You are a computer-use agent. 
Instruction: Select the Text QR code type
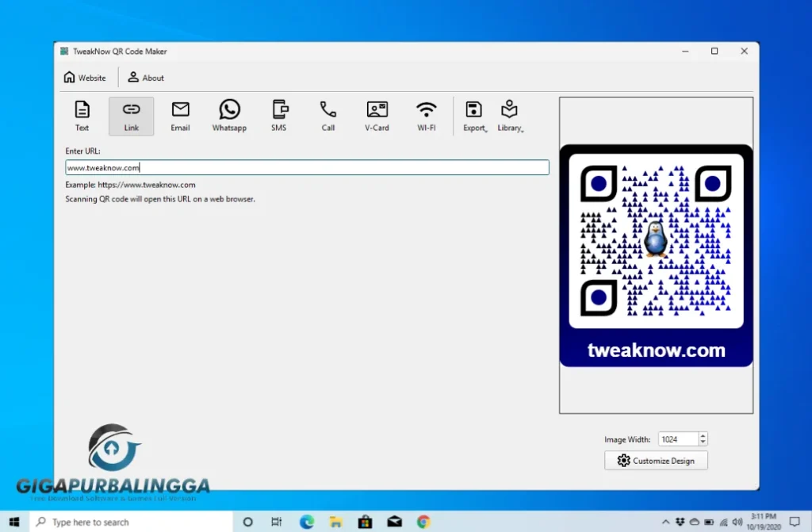point(82,115)
